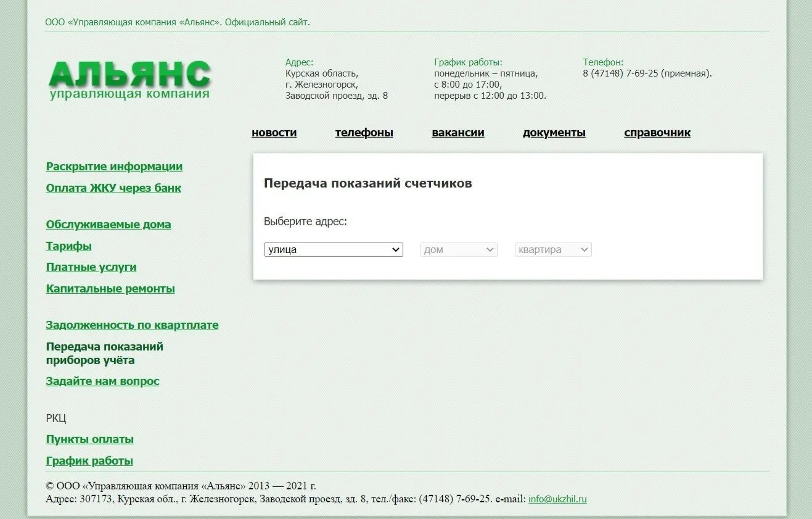Open Оплата ЖКУ через банк link
This screenshot has width=812, height=519.
pyautogui.click(x=113, y=188)
